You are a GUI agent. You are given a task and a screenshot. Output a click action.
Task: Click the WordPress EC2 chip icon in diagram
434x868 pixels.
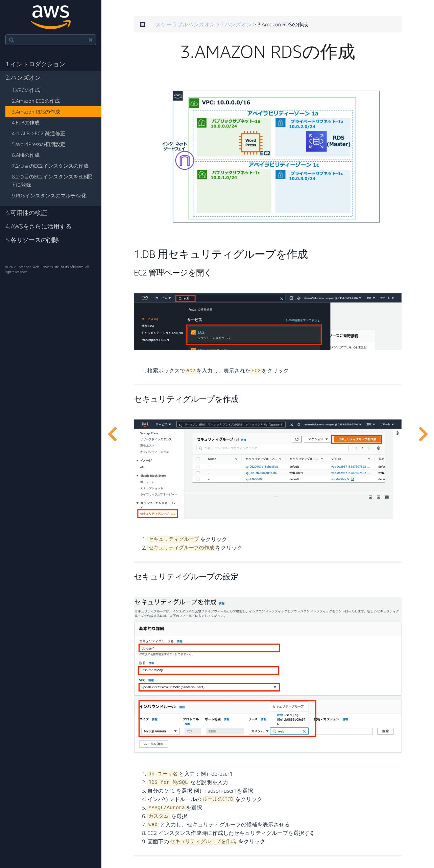coord(250,143)
